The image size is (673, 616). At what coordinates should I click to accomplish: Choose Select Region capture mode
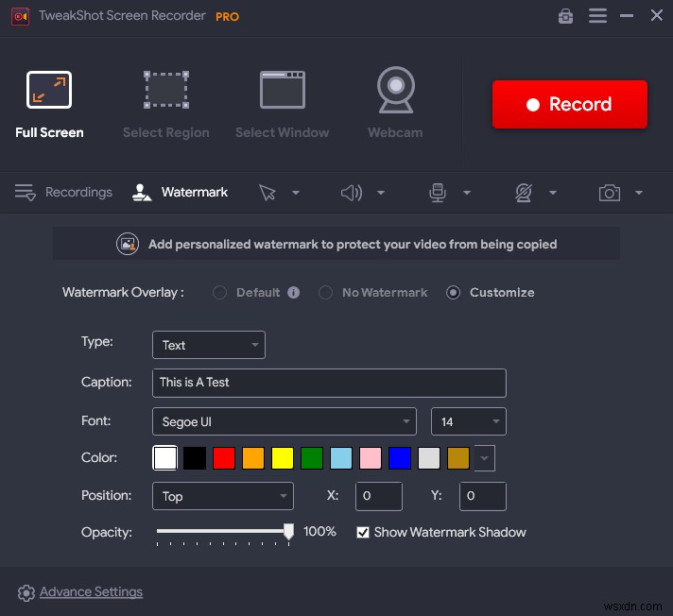[x=166, y=104]
